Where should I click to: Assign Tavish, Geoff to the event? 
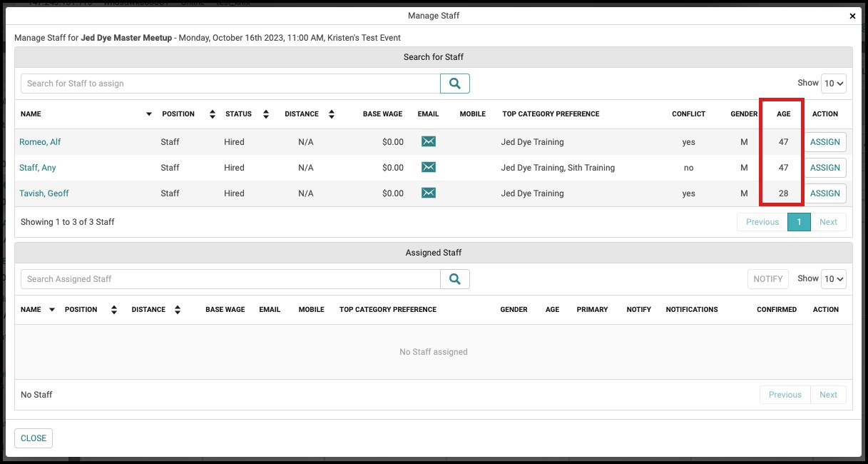[825, 193]
